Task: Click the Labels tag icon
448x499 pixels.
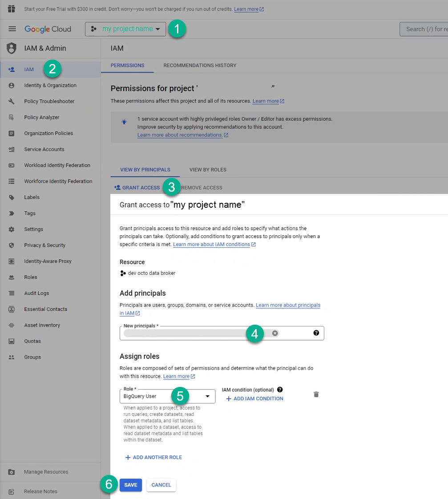Action: 12,197
